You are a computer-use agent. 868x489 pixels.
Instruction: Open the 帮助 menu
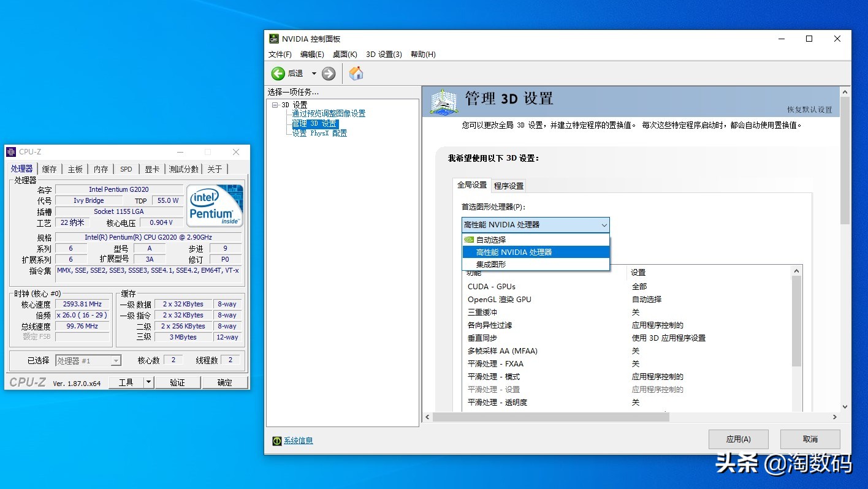point(422,54)
